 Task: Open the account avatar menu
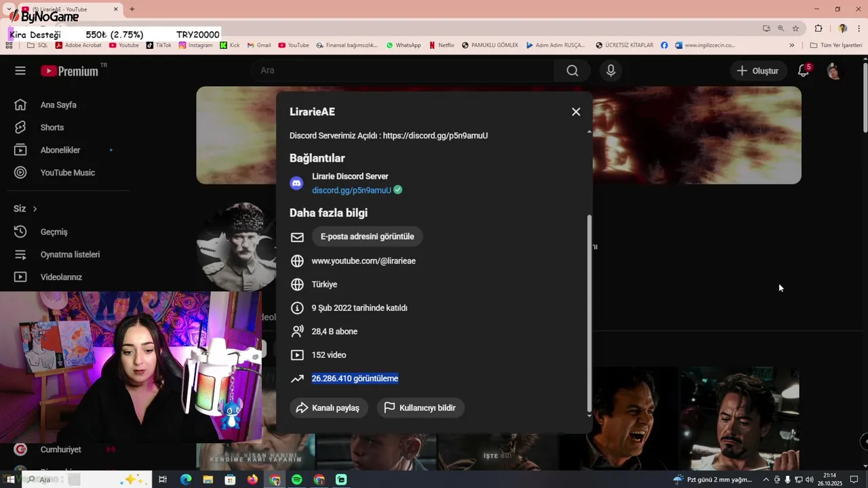pyautogui.click(x=833, y=70)
